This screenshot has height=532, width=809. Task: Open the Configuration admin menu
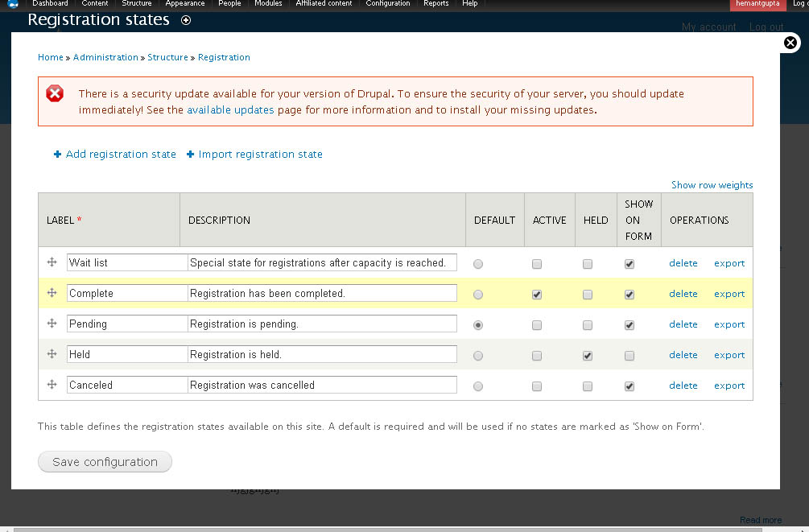point(388,3)
